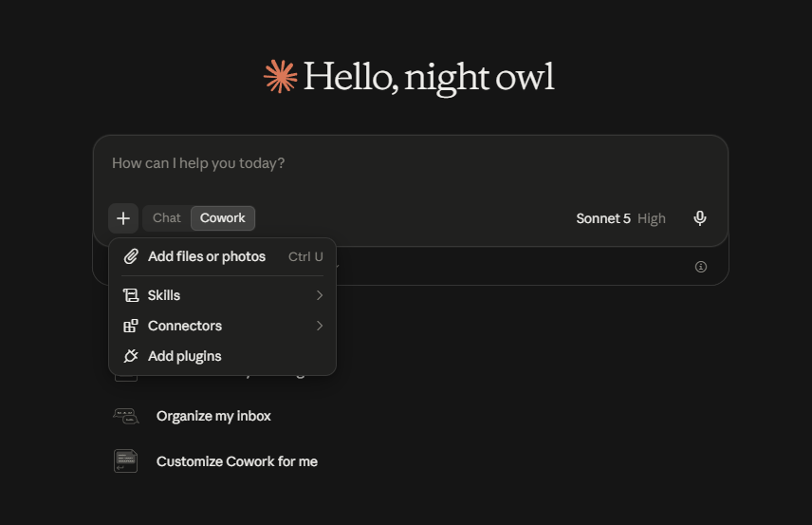The image size is (812, 525).
Task: Click the Connectors blocks icon
Action: [131, 326]
